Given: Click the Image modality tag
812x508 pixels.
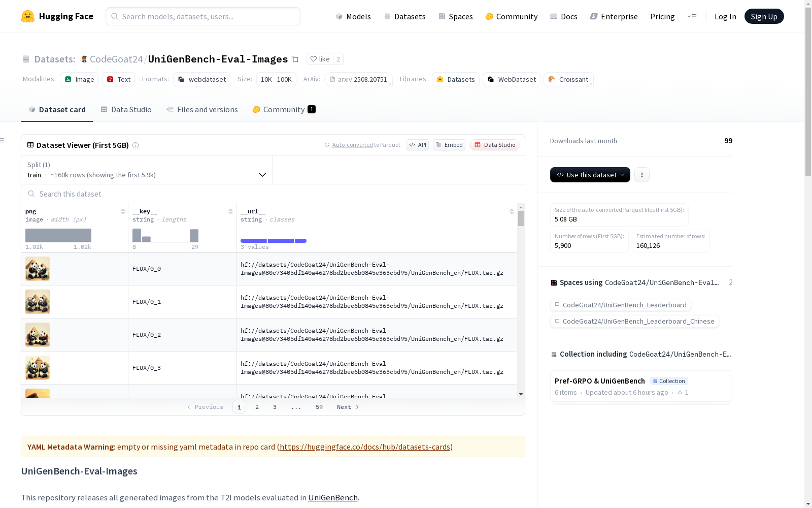Looking at the screenshot, I should tap(80, 79).
